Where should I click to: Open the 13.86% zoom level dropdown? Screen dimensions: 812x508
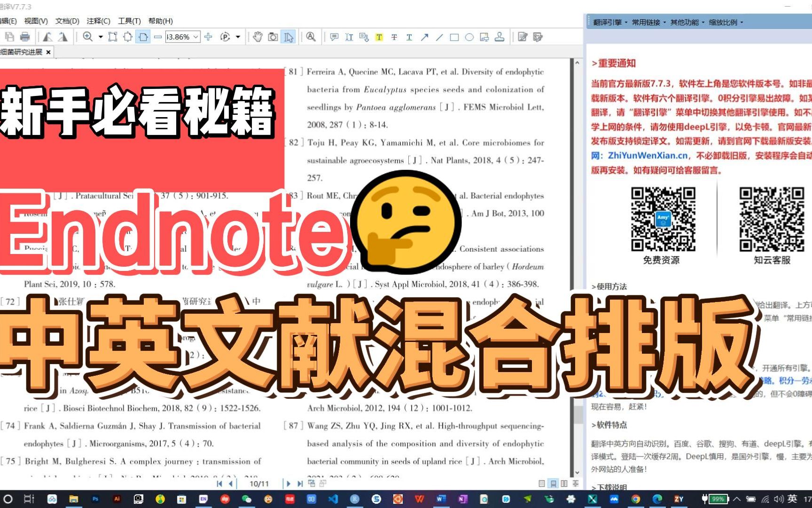coord(183,37)
